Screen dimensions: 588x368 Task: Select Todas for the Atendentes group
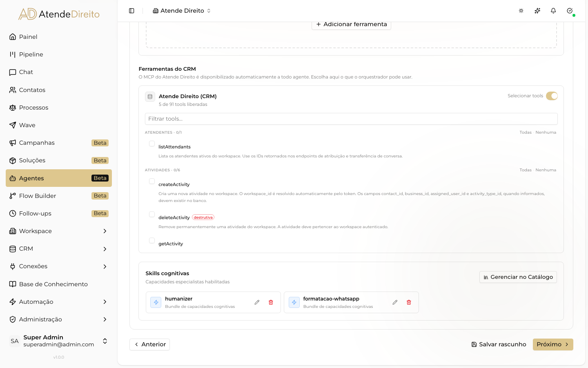(526, 132)
